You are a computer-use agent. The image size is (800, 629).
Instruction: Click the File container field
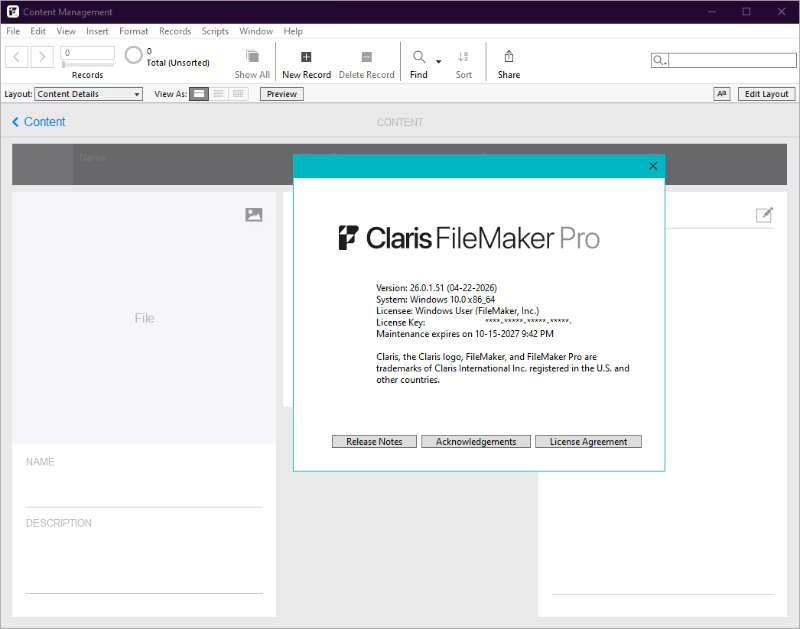point(144,318)
